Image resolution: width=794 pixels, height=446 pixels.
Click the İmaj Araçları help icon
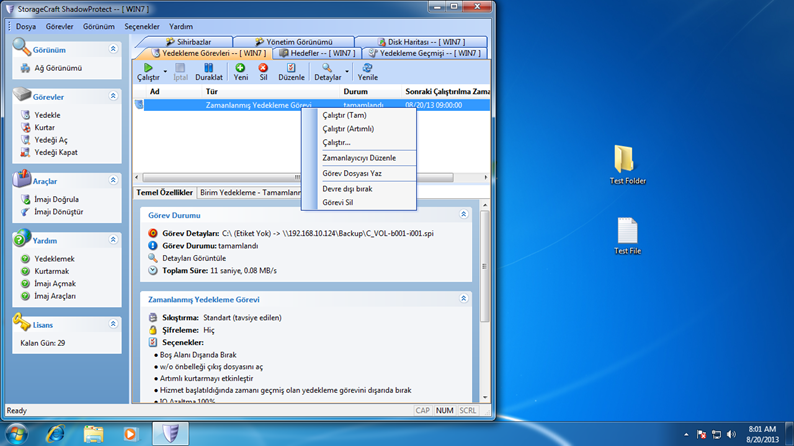[25, 296]
